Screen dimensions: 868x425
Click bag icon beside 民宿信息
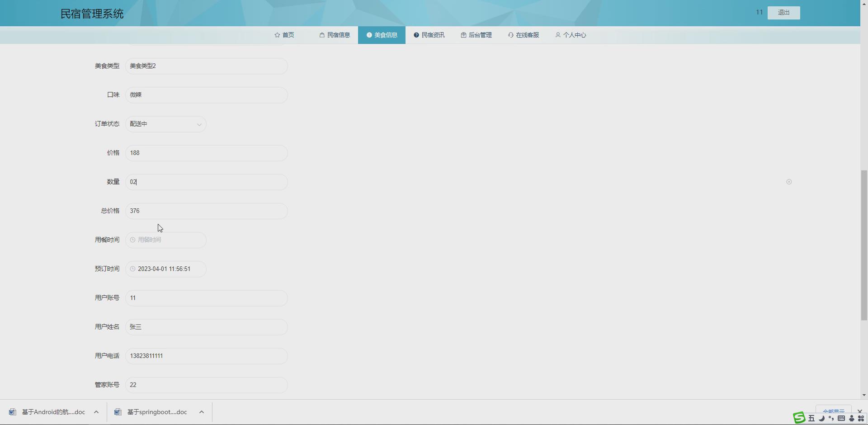point(322,35)
